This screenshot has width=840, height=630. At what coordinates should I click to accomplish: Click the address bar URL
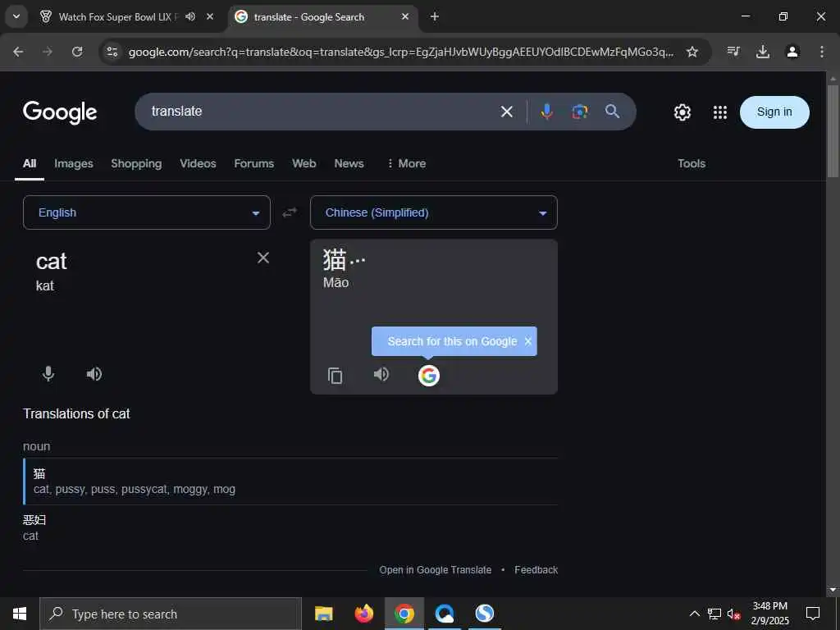click(400, 52)
